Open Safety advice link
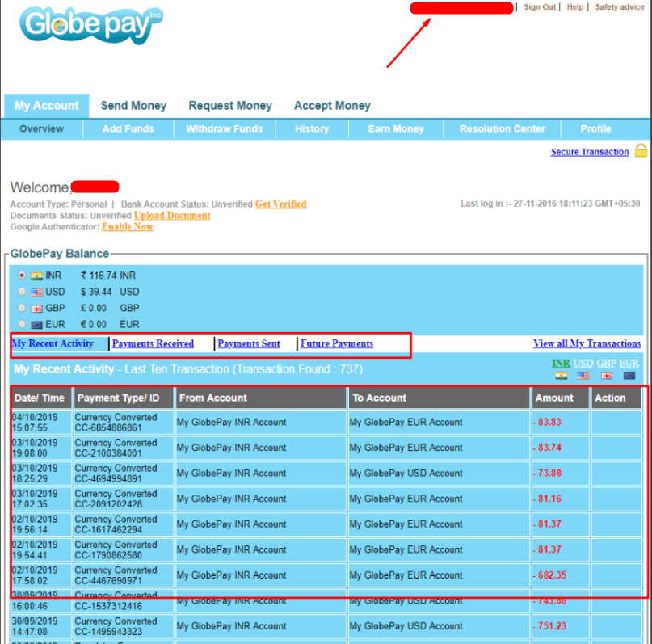 coord(619,7)
